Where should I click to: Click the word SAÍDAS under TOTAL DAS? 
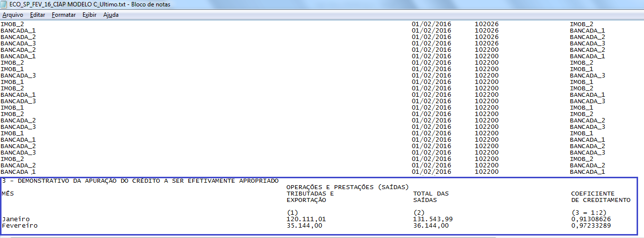[425, 200]
